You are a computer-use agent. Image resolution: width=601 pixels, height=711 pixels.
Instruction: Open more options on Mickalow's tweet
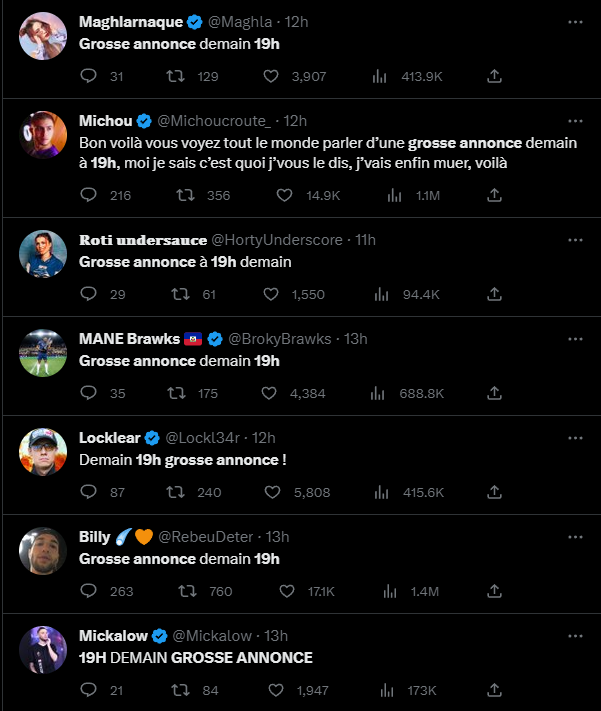(575, 636)
